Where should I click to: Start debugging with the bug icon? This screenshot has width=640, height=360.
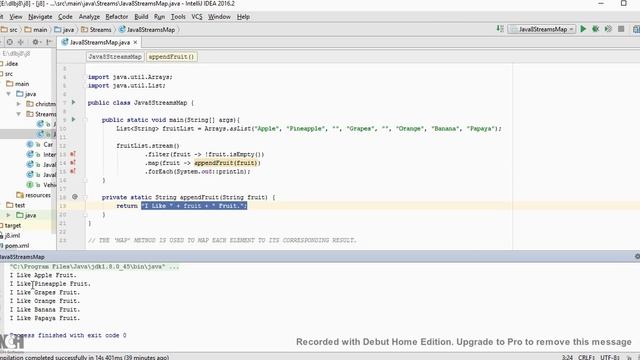pyautogui.click(x=596, y=29)
